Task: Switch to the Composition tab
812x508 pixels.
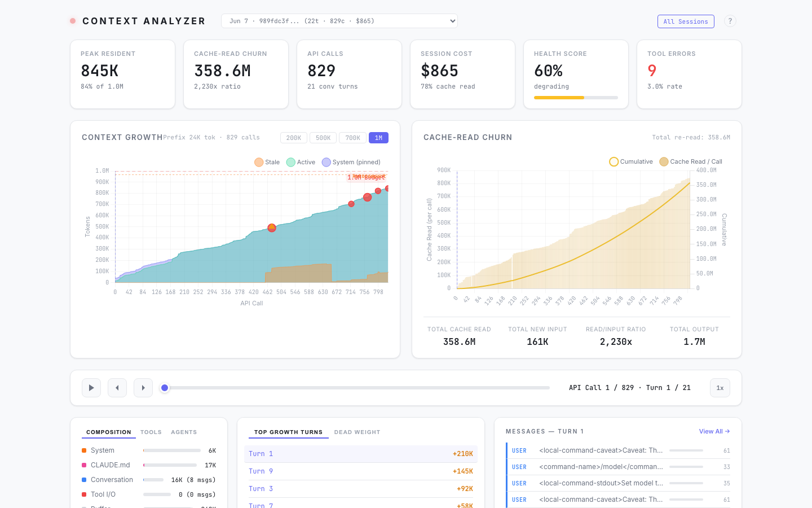Action: [x=109, y=432]
